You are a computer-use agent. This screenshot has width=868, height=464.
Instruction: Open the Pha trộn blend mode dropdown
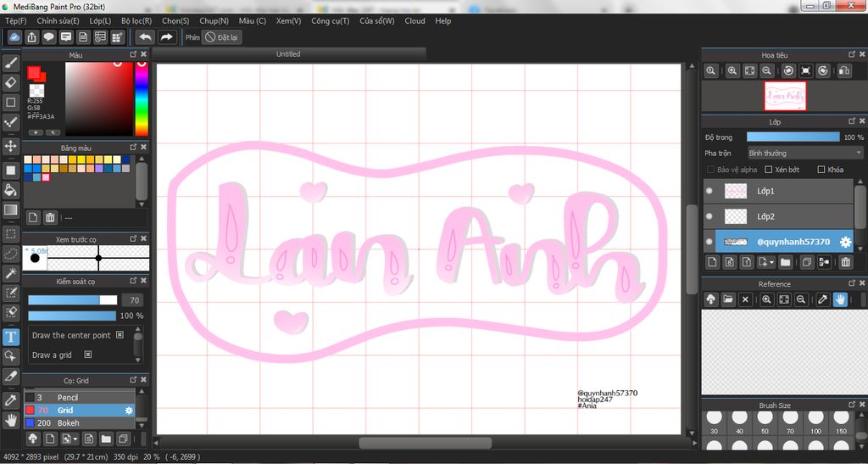[x=805, y=153]
